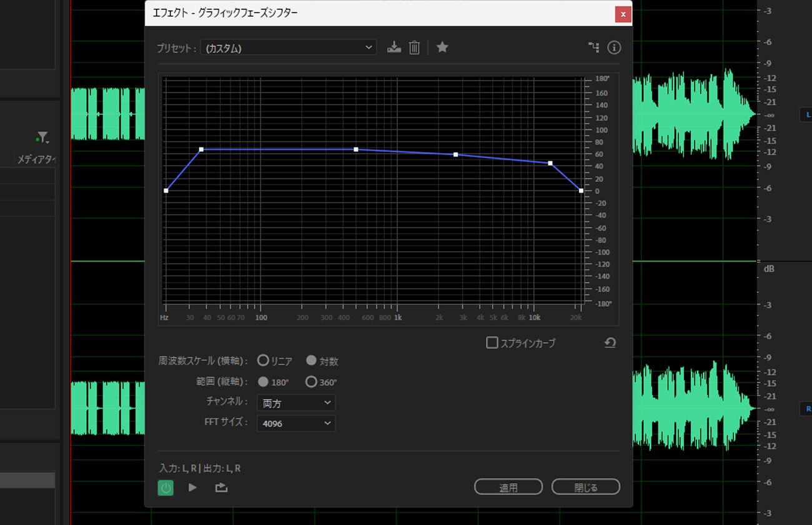Click the Hz label on the frequency axis
Viewport: 812px width, 525px height.
click(x=164, y=317)
